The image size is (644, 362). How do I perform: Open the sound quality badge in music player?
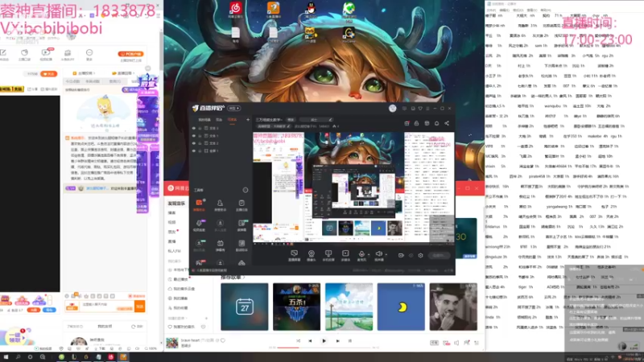coord(434,343)
